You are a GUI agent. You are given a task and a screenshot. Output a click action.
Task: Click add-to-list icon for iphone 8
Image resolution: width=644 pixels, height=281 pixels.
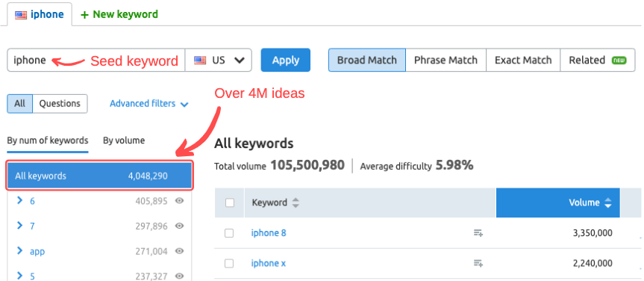[478, 233]
